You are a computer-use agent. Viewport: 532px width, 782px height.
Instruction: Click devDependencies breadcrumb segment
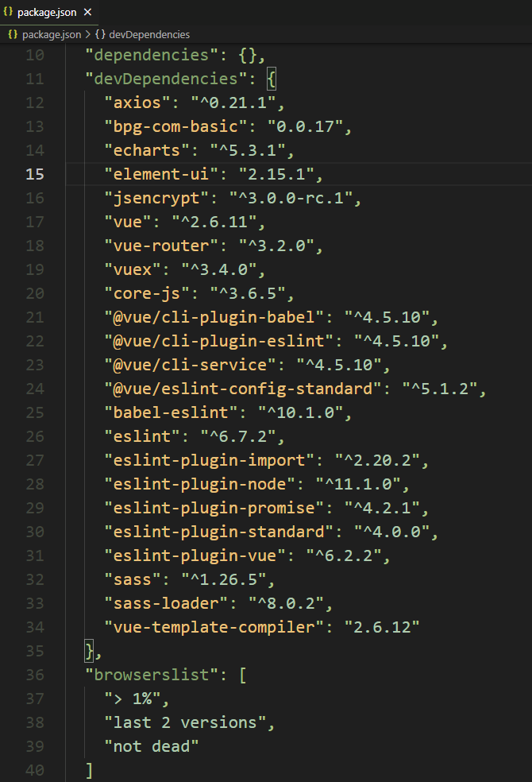click(x=149, y=34)
